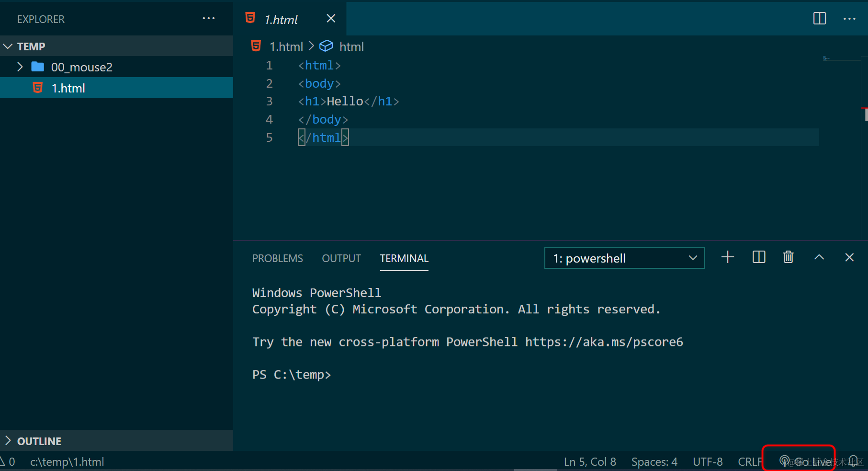Viewport: 868px width, 471px height.
Task: Click the Microsoft copyright line in terminal
Action: coord(456,309)
